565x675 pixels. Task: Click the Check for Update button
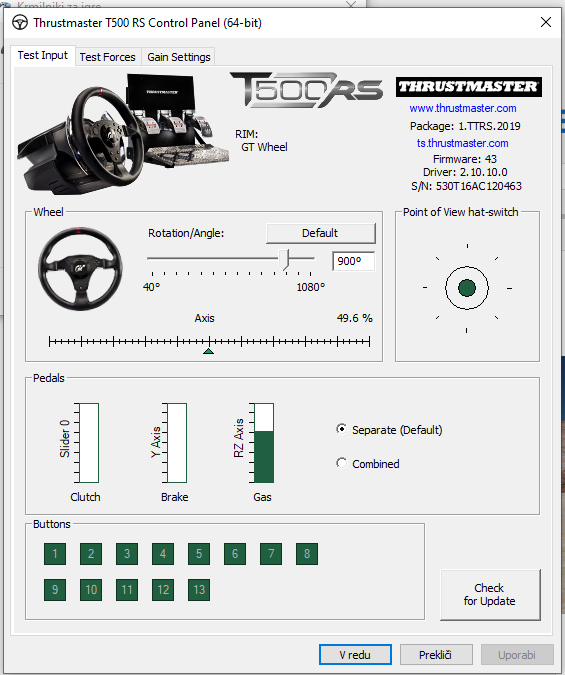click(x=490, y=594)
